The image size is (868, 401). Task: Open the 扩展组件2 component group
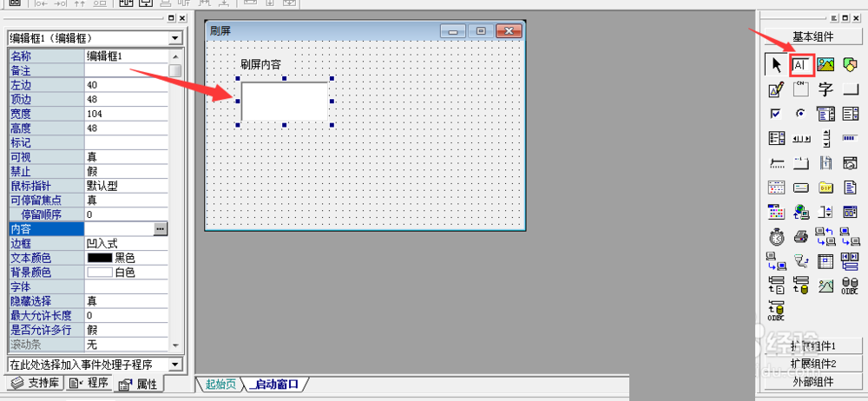pos(812,364)
